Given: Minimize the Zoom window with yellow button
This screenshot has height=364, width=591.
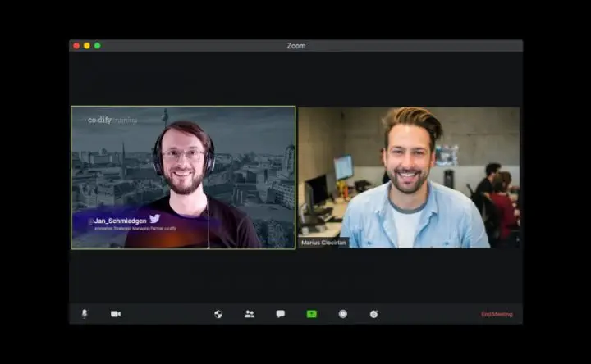Looking at the screenshot, I should (x=87, y=46).
